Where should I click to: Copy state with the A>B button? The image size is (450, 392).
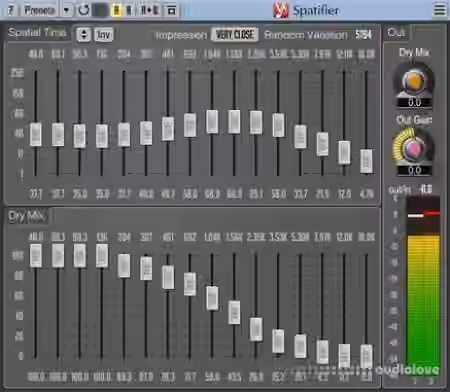[x=149, y=10]
